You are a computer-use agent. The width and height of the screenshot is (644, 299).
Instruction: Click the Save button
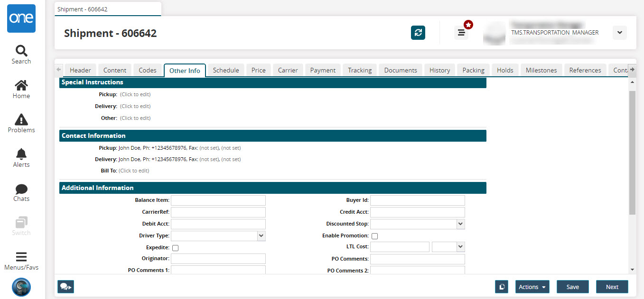click(x=572, y=287)
